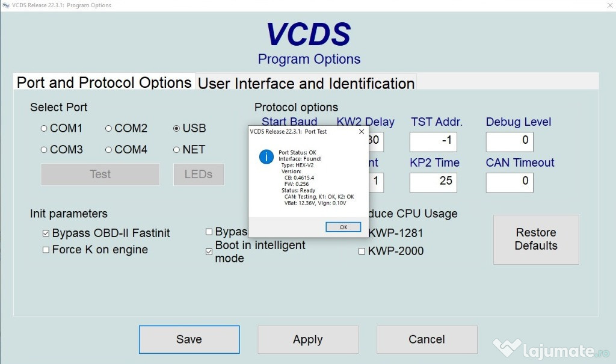Save the program options

189,339
